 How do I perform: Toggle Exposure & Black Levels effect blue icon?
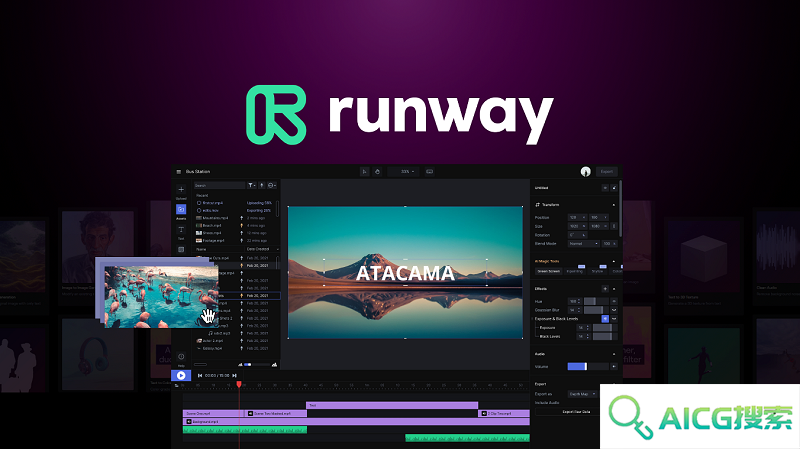(605, 318)
